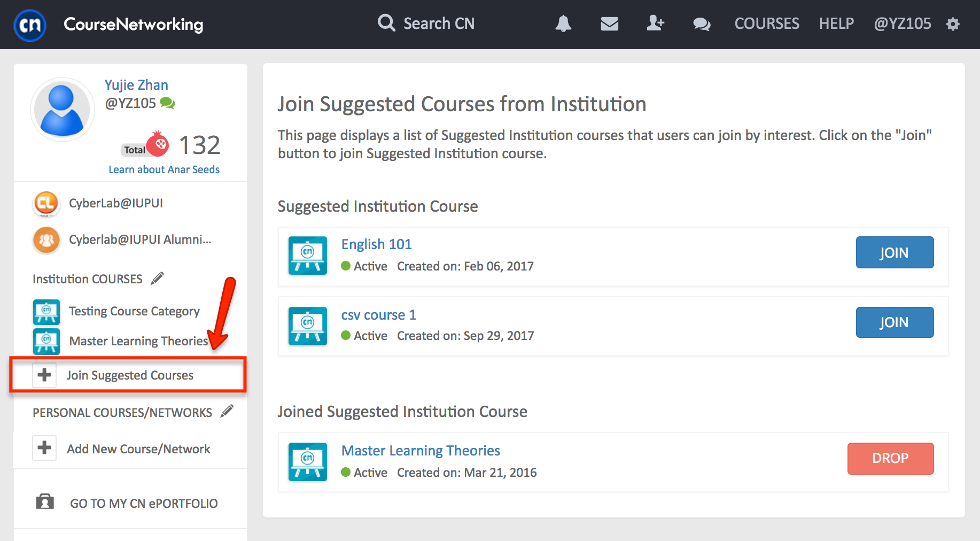
Task: Open csv course 1 link
Action: pyautogui.click(x=378, y=315)
